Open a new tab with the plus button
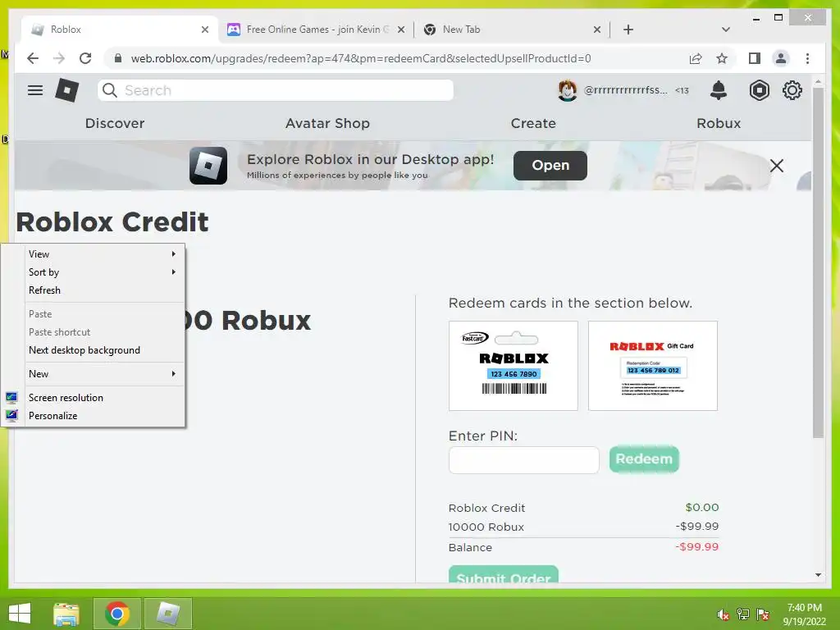The image size is (840, 630). tap(628, 30)
